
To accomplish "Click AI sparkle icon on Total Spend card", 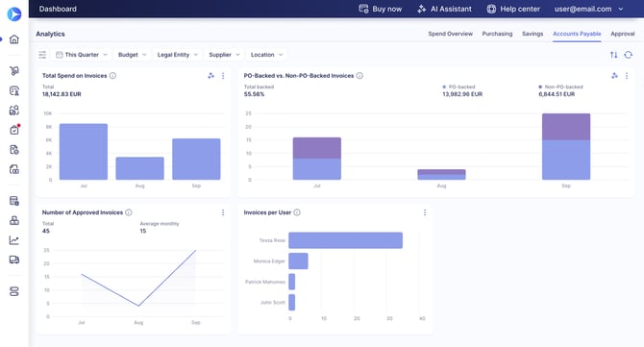I will point(211,76).
